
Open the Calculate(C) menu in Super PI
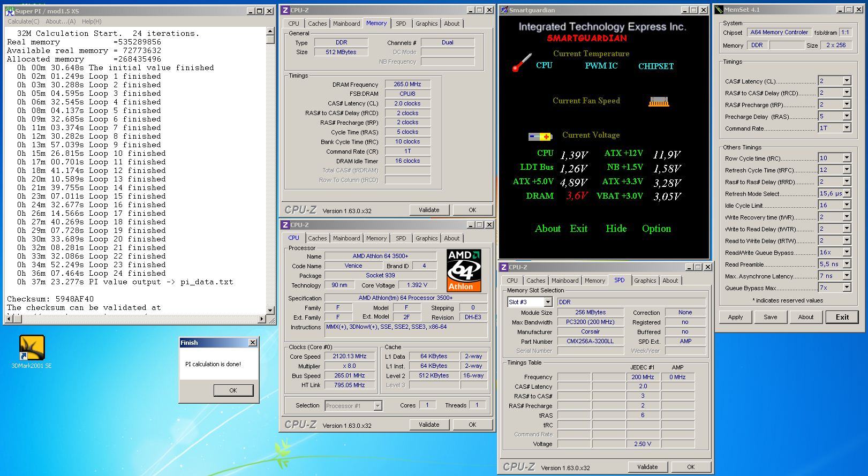click(23, 21)
